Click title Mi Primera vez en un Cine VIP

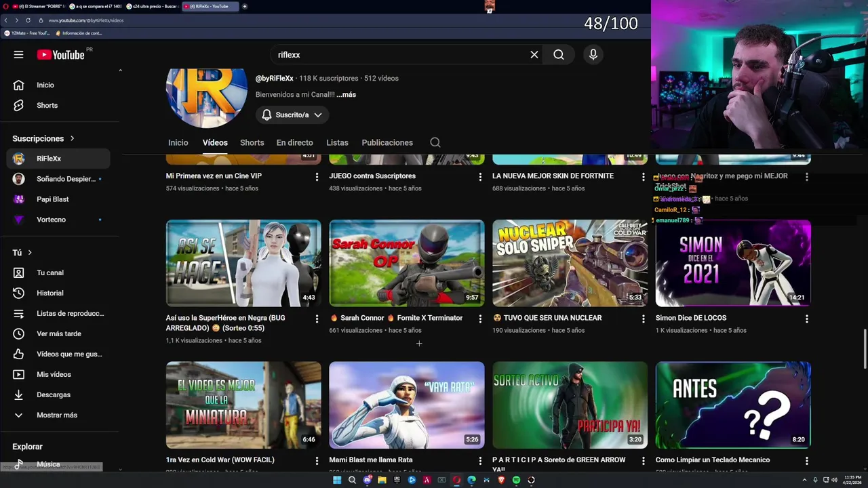click(214, 176)
